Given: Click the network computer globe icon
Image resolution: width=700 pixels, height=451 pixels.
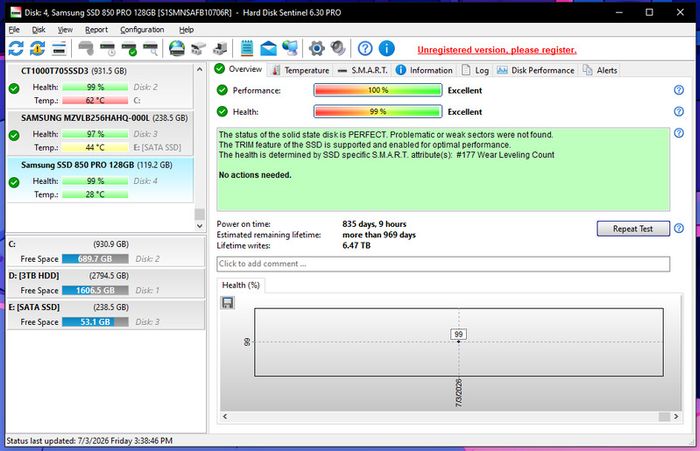Looking at the screenshot, I should pos(290,48).
